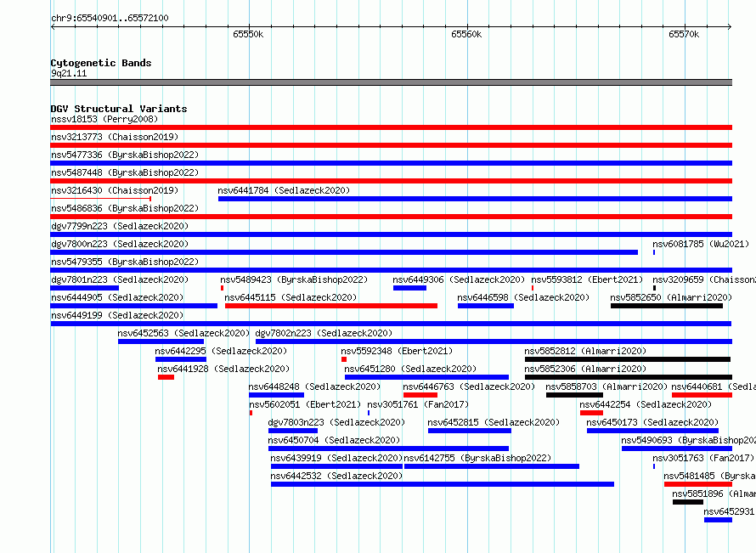Viewport: 756px width, 553px height.
Task: Open the nsv5592348 (Ebert2021) label
Action: click(397, 351)
